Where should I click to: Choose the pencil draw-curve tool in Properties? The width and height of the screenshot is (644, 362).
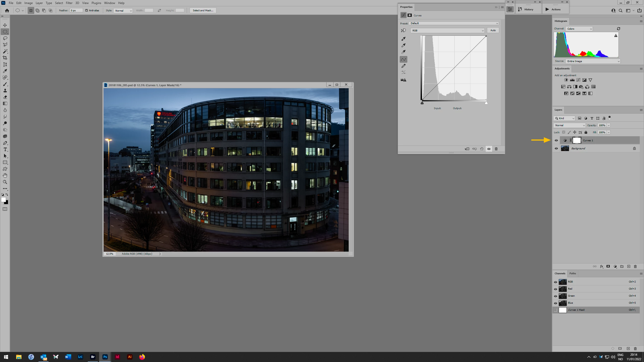[x=404, y=66]
